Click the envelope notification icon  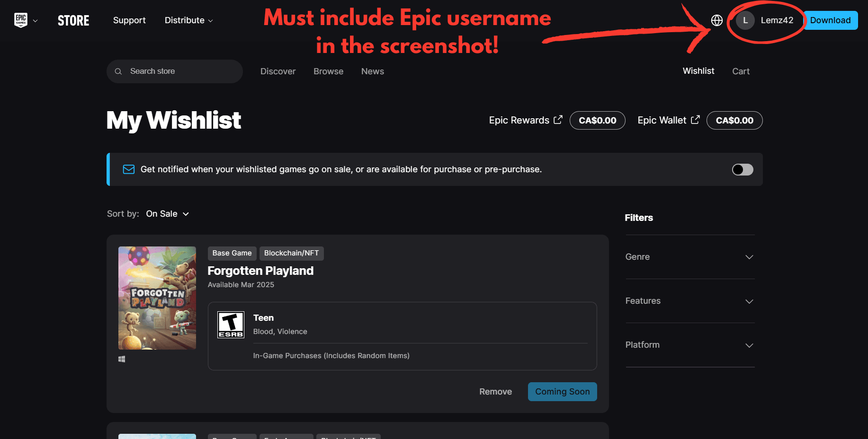(x=128, y=169)
